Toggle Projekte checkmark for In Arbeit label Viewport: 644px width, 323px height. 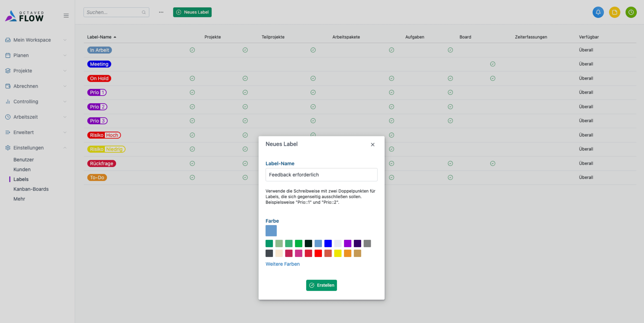192,50
